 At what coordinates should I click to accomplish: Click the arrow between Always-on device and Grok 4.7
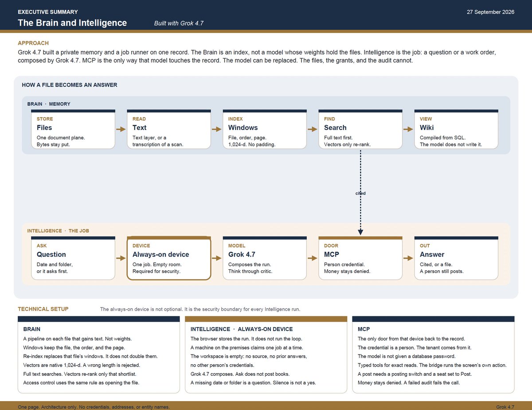(x=217, y=258)
